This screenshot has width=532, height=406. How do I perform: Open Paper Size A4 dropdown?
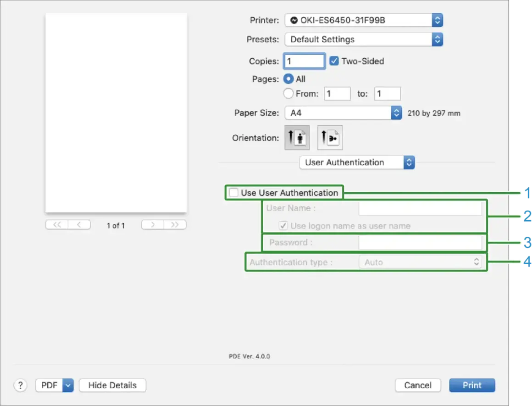click(x=344, y=113)
